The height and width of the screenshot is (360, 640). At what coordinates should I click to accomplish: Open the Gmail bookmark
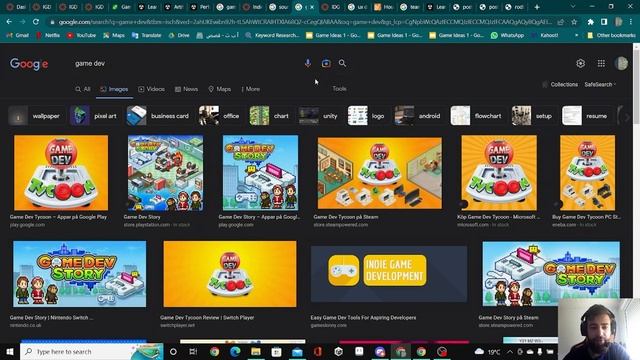[x=18, y=36]
